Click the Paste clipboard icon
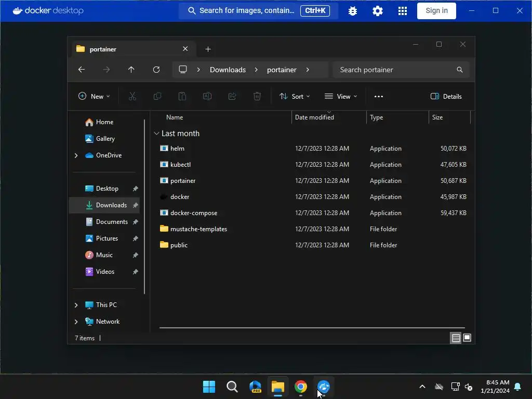 point(182,96)
